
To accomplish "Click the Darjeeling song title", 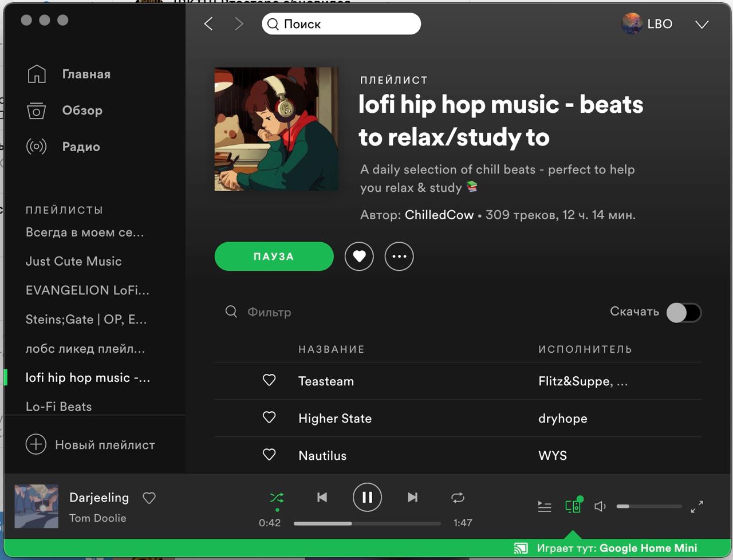I will point(99,498).
